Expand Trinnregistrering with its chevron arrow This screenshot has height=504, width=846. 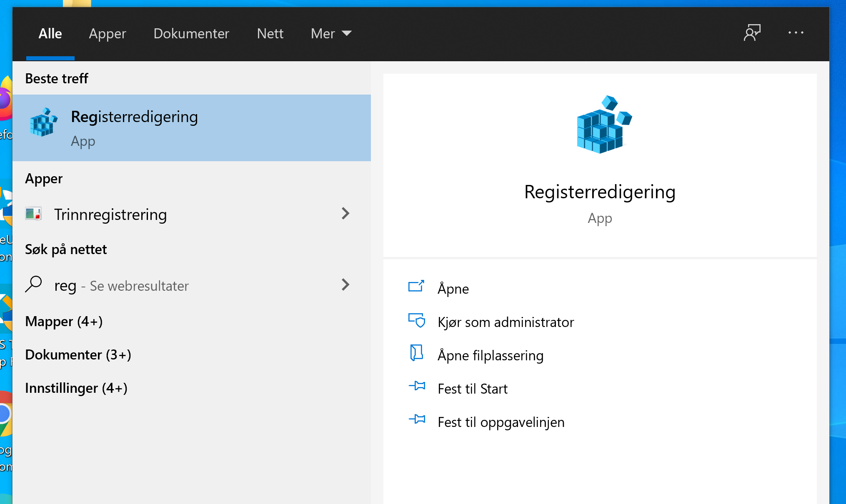click(x=345, y=214)
